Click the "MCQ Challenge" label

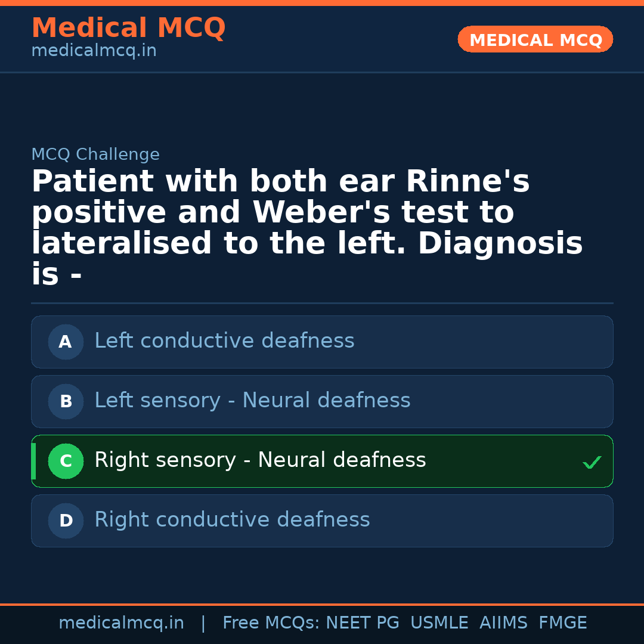pos(95,155)
